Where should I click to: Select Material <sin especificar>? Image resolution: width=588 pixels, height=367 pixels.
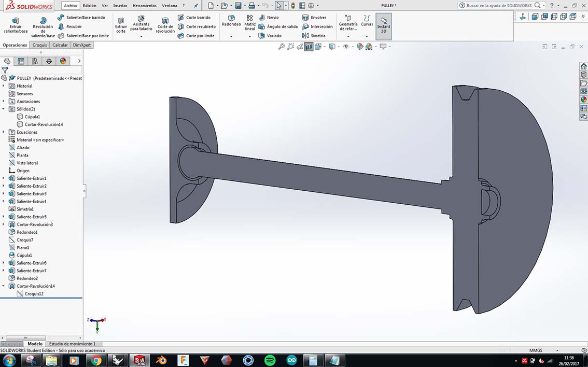click(x=36, y=140)
